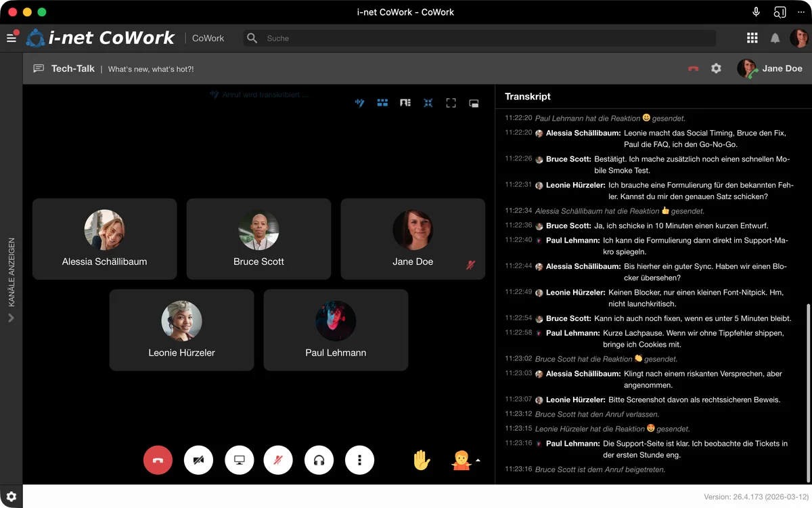Screen dimensions: 812x508
Task: Enter fullscreen mode
Action: [451, 103]
